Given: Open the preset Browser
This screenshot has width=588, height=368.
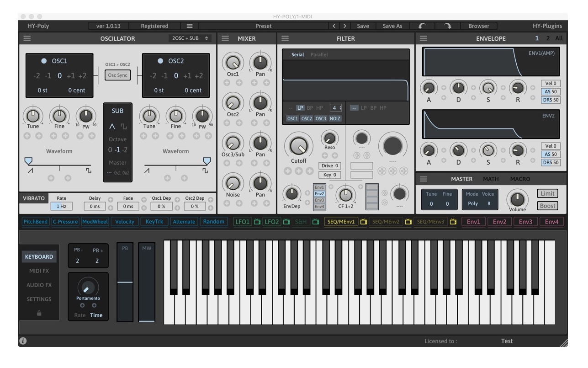Looking at the screenshot, I should pos(479,26).
